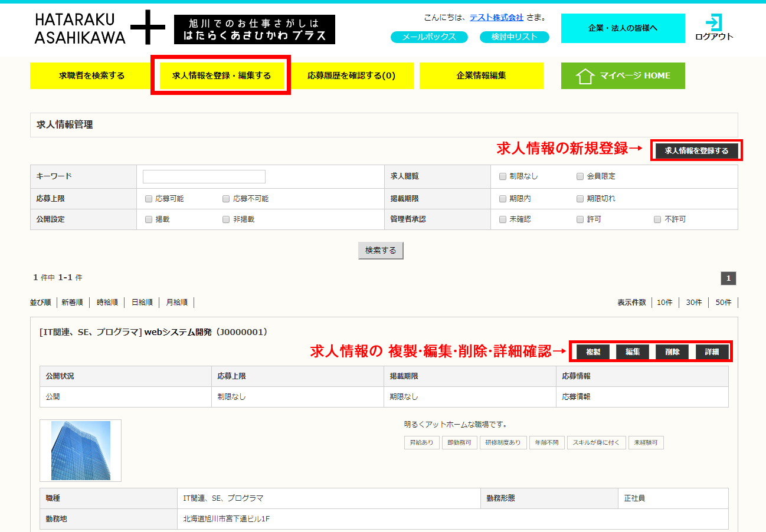Go to 応募履歴を確認する(0) tab
Screen dimensions: 766x532
pyautogui.click(x=351, y=75)
